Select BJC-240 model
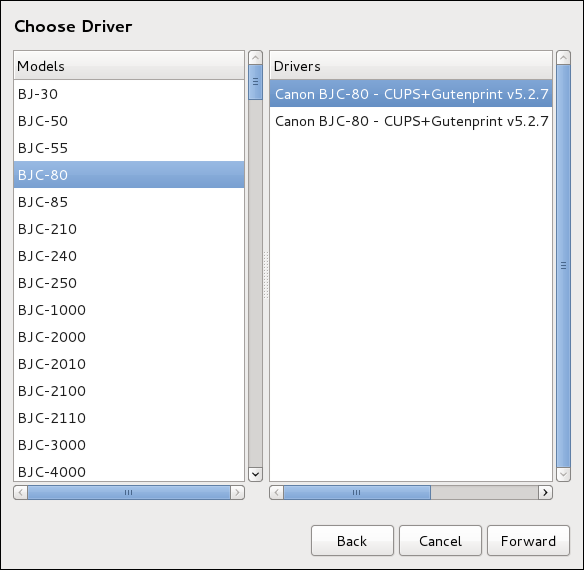Screen dimensions: 584x570 [x=129, y=256]
